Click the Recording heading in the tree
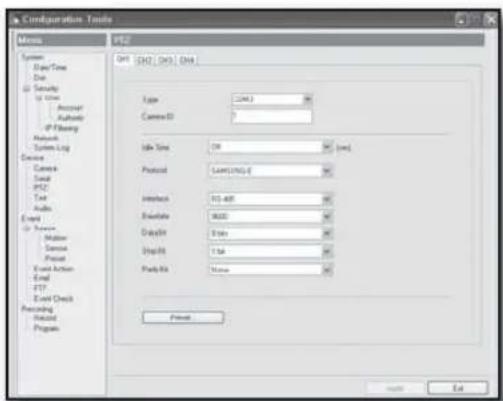The image size is (503, 401). pos(37,309)
